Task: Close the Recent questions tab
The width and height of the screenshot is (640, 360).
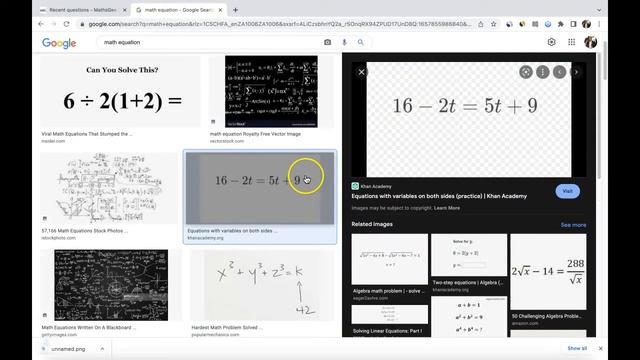Action: (124, 10)
